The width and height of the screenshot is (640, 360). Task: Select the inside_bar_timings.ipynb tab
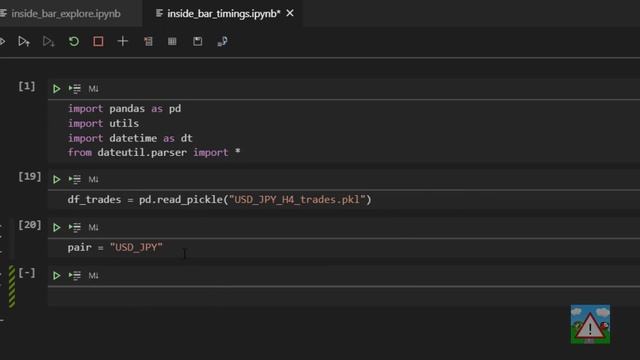(x=224, y=13)
